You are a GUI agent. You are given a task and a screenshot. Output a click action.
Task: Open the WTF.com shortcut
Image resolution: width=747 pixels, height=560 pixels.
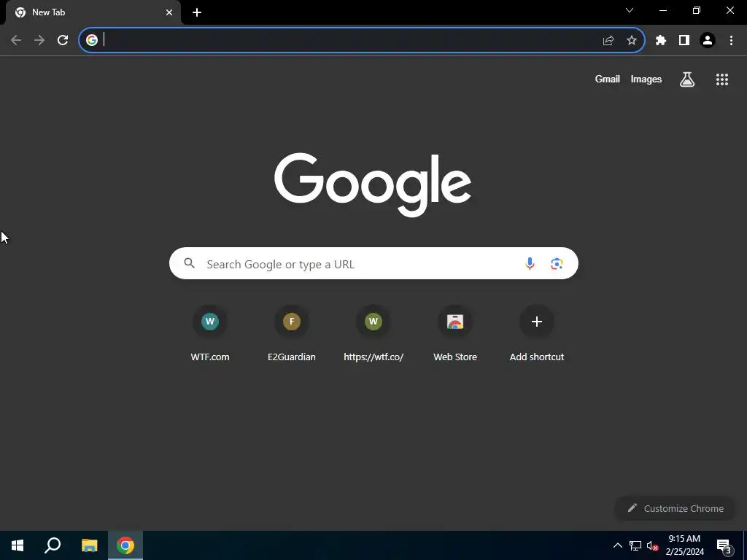click(210, 334)
